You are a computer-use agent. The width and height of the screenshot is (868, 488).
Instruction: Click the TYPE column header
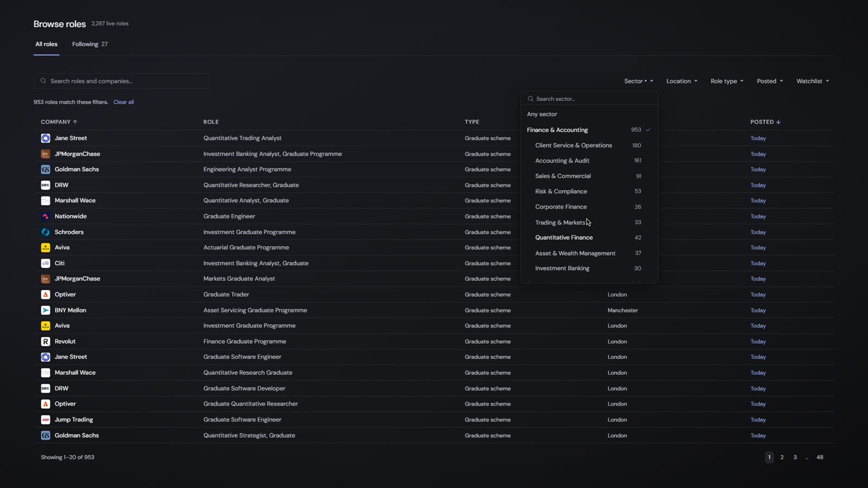point(472,122)
